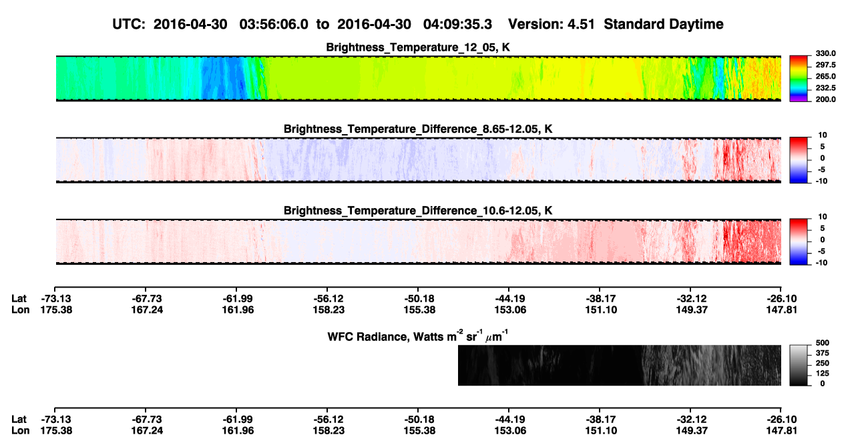This screenshot has height=445, width=868.
Task: Click latitude -44.19 on the upper axis
Action: click(x=509, y=300)
